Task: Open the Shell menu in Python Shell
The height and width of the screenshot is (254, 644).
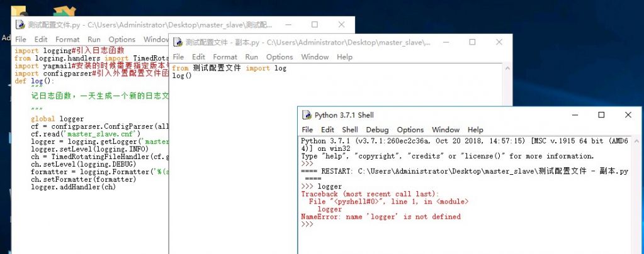Action: point(350,130)
